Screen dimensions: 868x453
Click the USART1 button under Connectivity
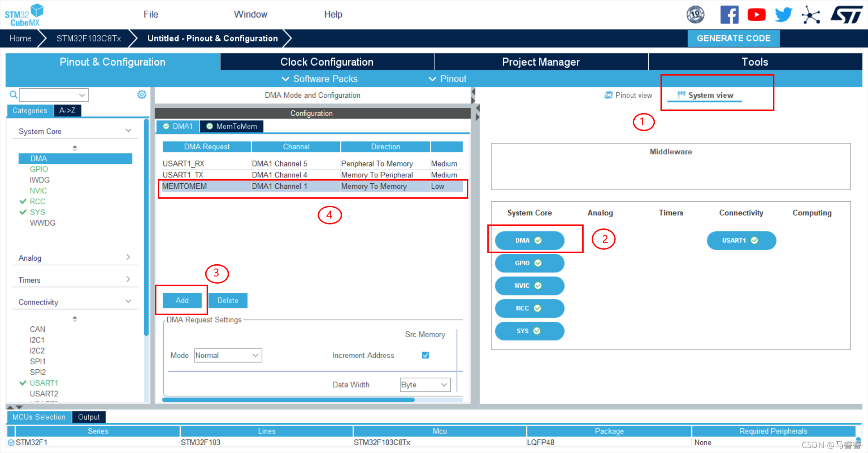click(x=741, y=240)
